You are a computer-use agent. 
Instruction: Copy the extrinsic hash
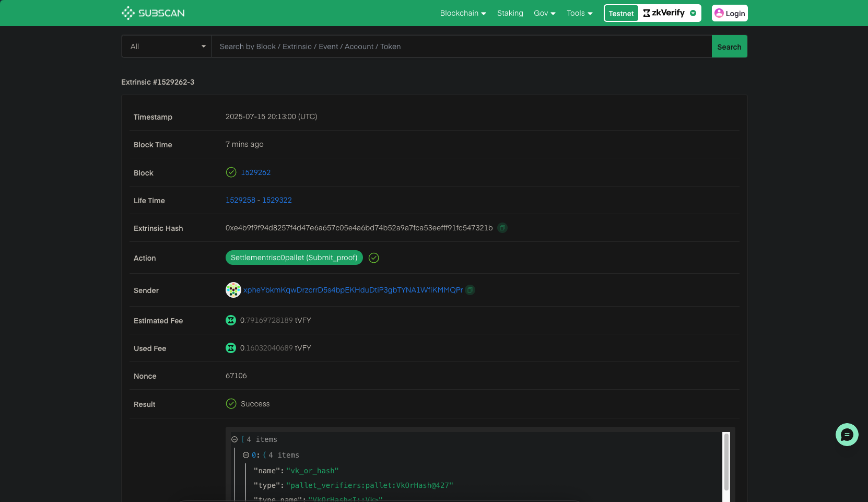[502, 228]
